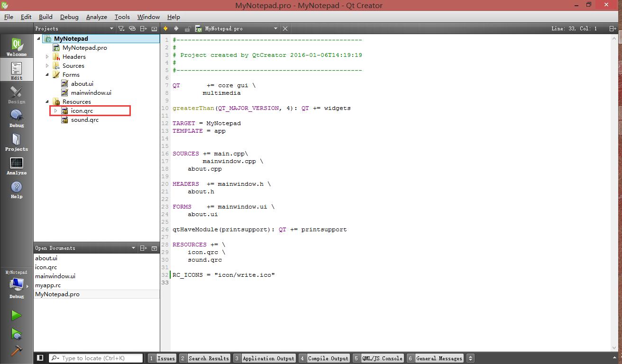This screenshot has height=364, width=622.
Task: Open output pane options arrows
Action: pos(470,358)
